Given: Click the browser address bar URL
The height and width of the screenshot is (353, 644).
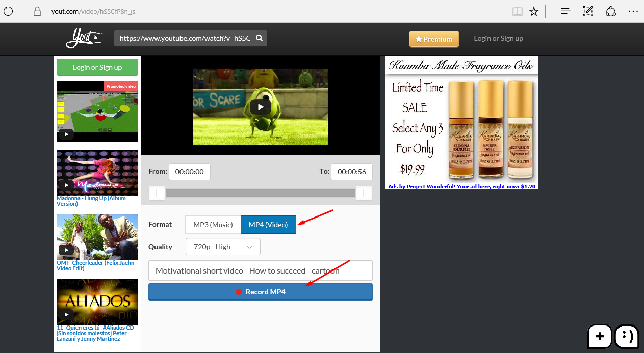Looking at the screenshot, I should (x=93, y=11).
